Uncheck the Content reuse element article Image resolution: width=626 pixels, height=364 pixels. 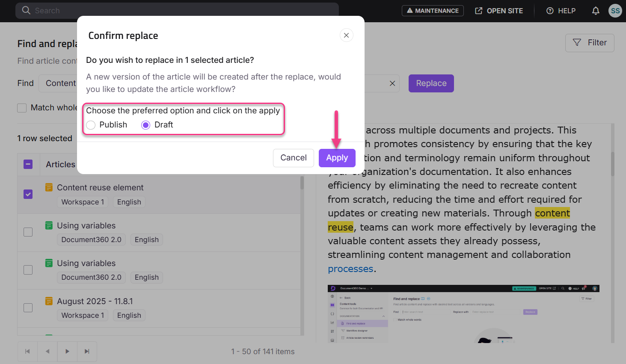point(28,194)
